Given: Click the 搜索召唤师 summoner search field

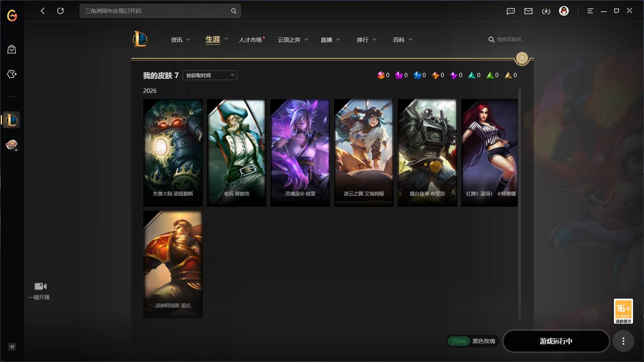Looking at the screenshot, I should [x=509, y=39].
